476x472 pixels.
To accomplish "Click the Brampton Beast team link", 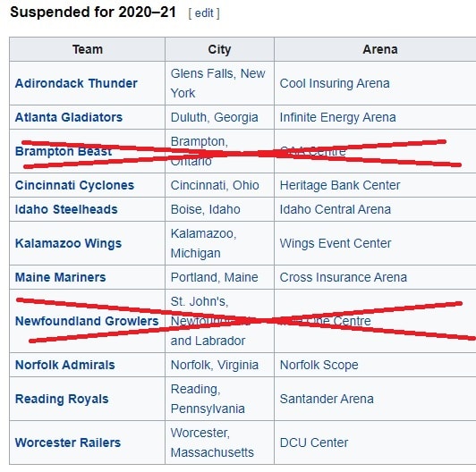I will coord(64,151).
